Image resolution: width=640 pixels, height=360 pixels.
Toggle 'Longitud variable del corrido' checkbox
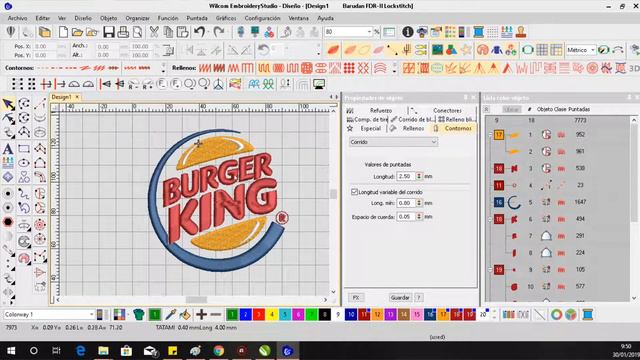pyautogui.click(x=354, y=192)
